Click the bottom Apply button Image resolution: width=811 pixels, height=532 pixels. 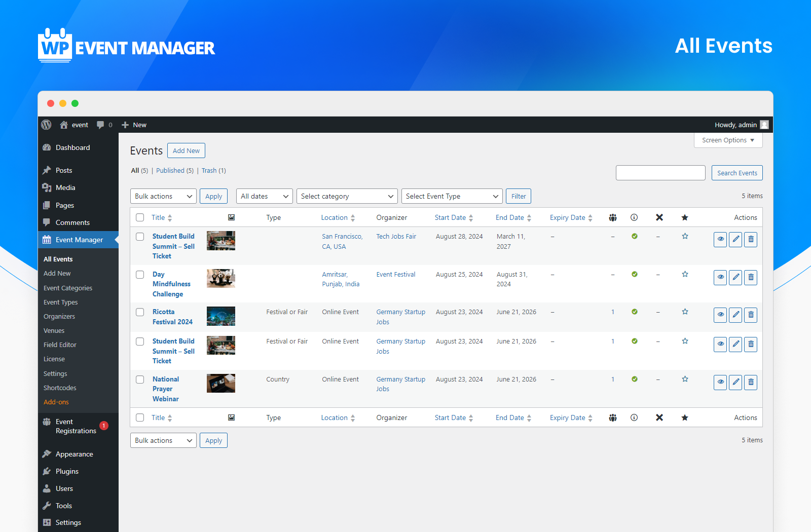[213, 440]
